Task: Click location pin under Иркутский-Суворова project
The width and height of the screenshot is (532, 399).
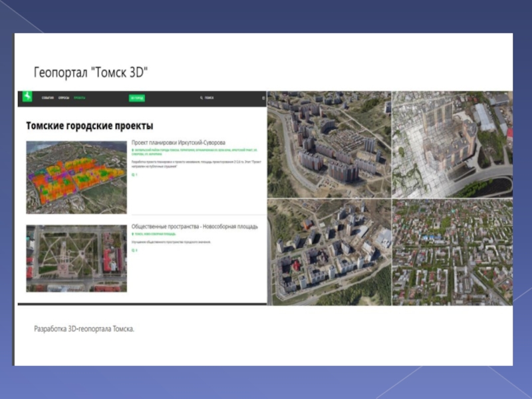Action: pyautogui.click(x=133, y=150)
